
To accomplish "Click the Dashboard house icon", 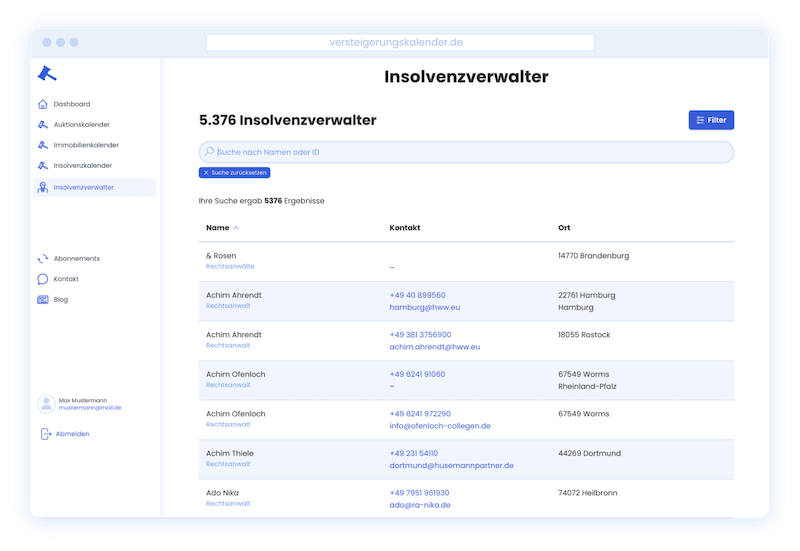I will coord(42,104).
